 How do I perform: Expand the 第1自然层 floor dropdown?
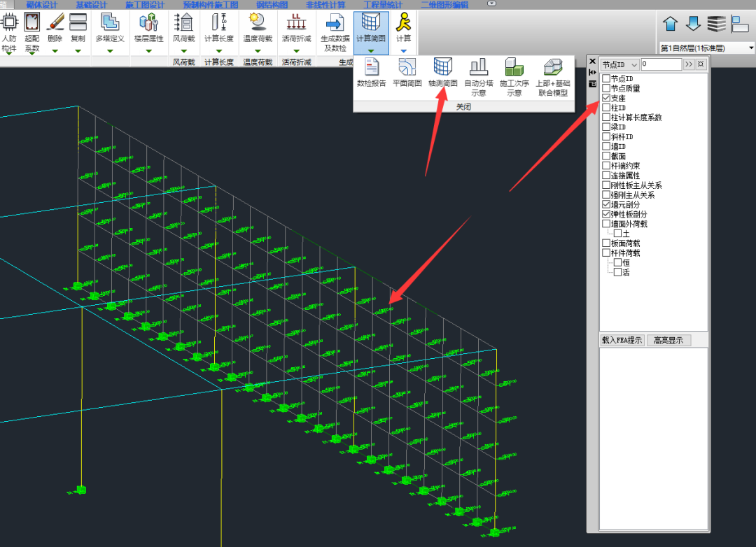(x=751, y=48)
